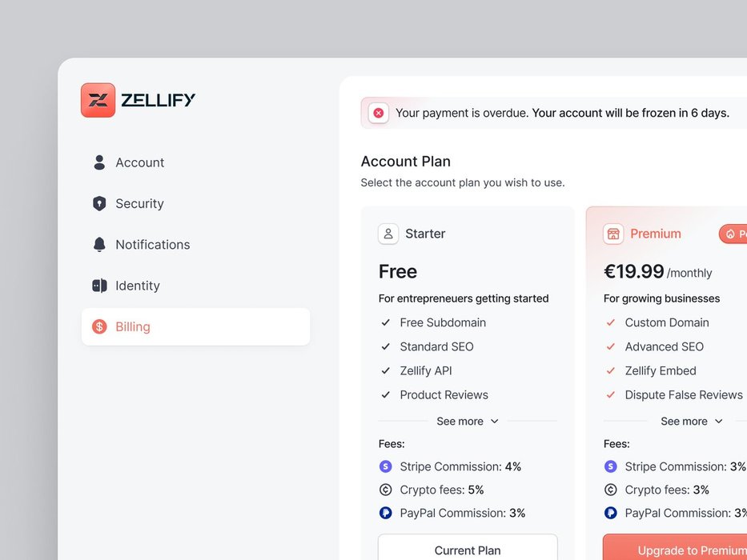Click the Zellify logo icon
747x560 pixels.
click(x=98, y=100)
